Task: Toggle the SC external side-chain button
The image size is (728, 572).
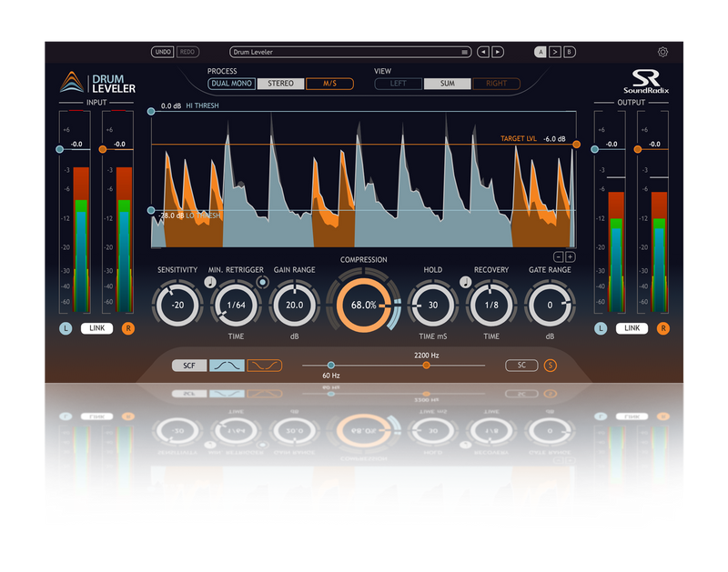Action: click(521, 366)
